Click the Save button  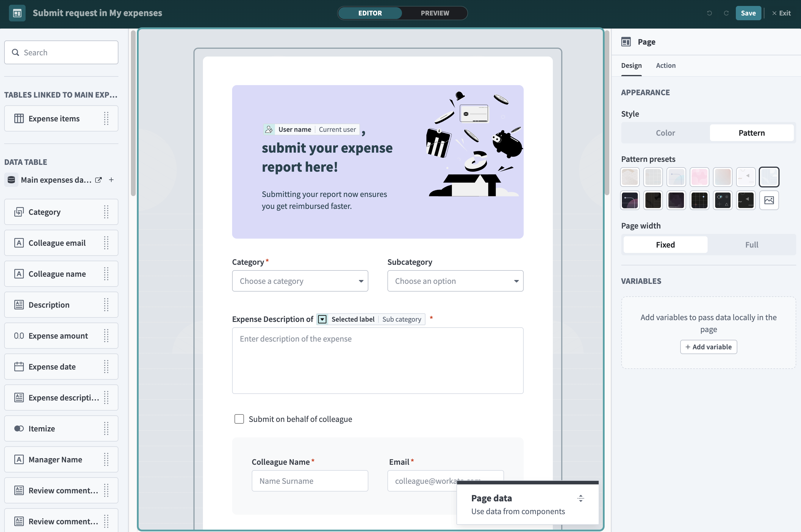748,13
